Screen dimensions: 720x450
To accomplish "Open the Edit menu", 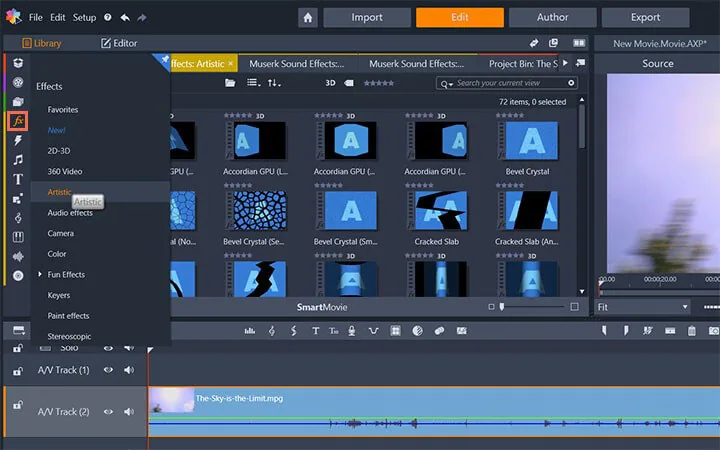I will click(x=57, y=17).
